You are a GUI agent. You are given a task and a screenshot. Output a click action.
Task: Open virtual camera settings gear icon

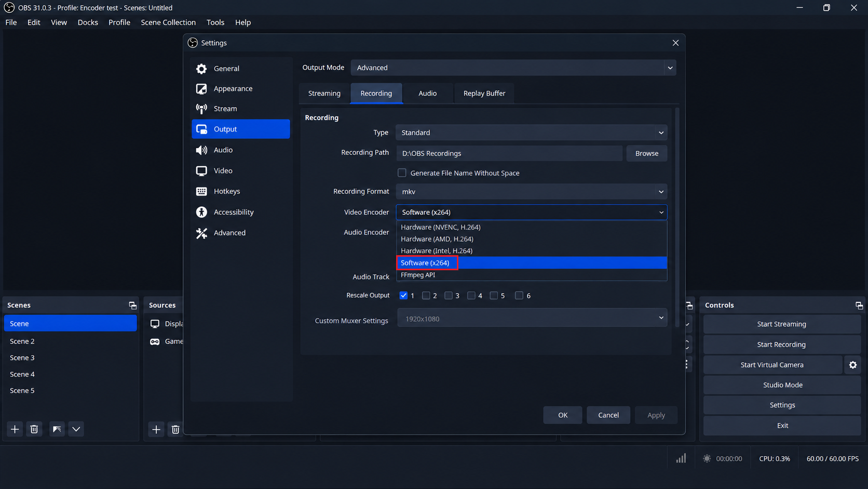pos(853,365)
